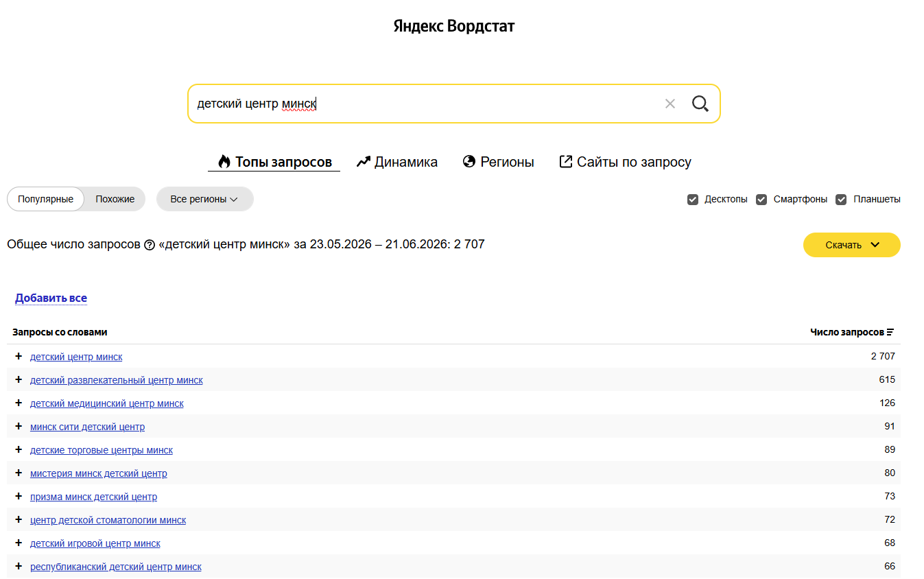Open 'детские торговые центры минск' link
Screen dimensions: 924x579
tap(102, 450)
